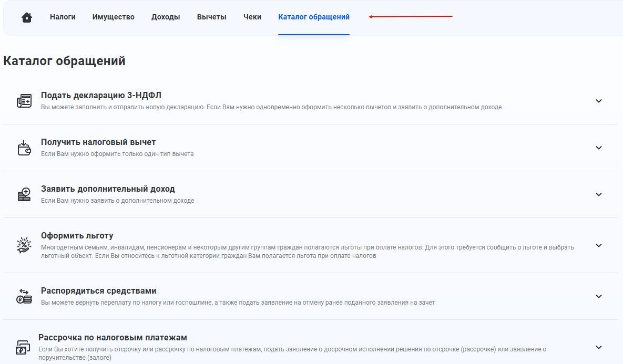Expand the Оформить льготу chevron

(x=599, y=245)
